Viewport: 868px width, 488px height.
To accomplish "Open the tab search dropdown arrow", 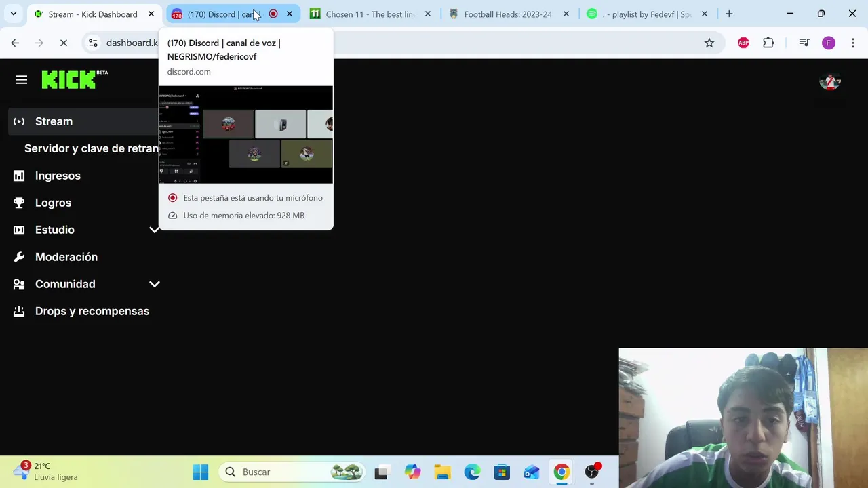I will coord(13,14).
